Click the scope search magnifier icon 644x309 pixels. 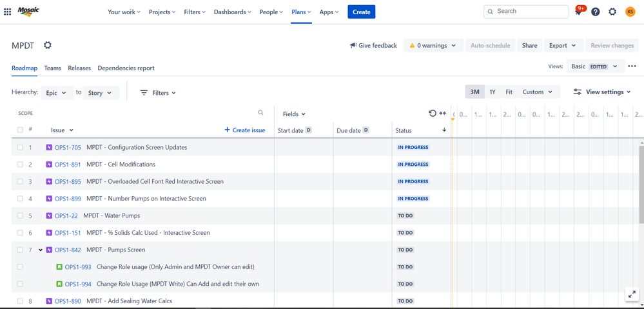coord(260,113)
